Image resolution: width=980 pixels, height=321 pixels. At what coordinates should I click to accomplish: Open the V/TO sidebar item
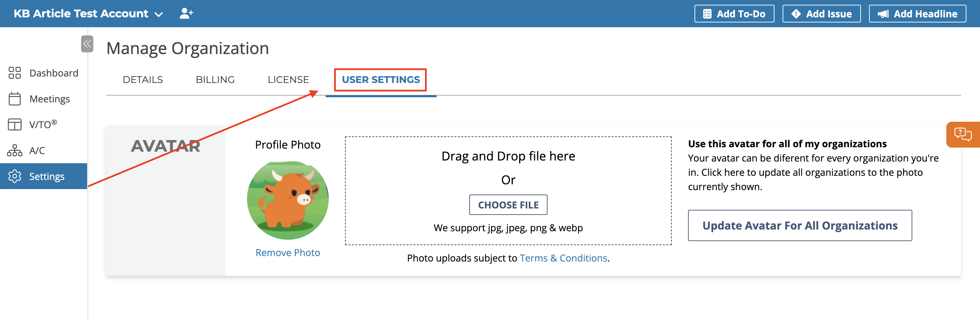click(x=43, y=124)
